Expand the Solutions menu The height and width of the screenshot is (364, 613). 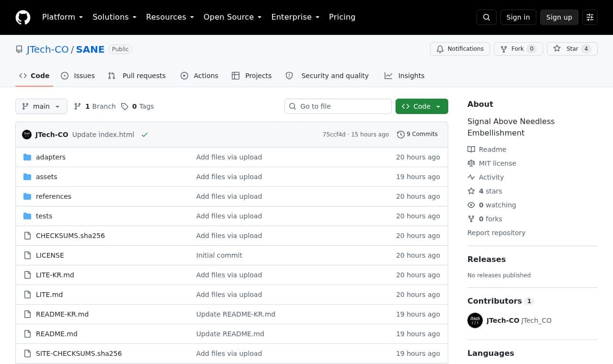tap(114, 17)
